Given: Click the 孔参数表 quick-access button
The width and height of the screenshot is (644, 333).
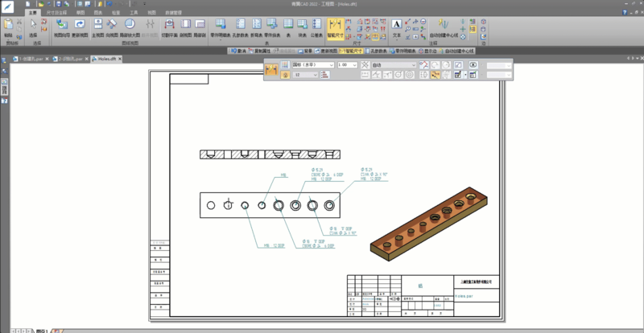Looking at the screenshot, I should (378, 50).
